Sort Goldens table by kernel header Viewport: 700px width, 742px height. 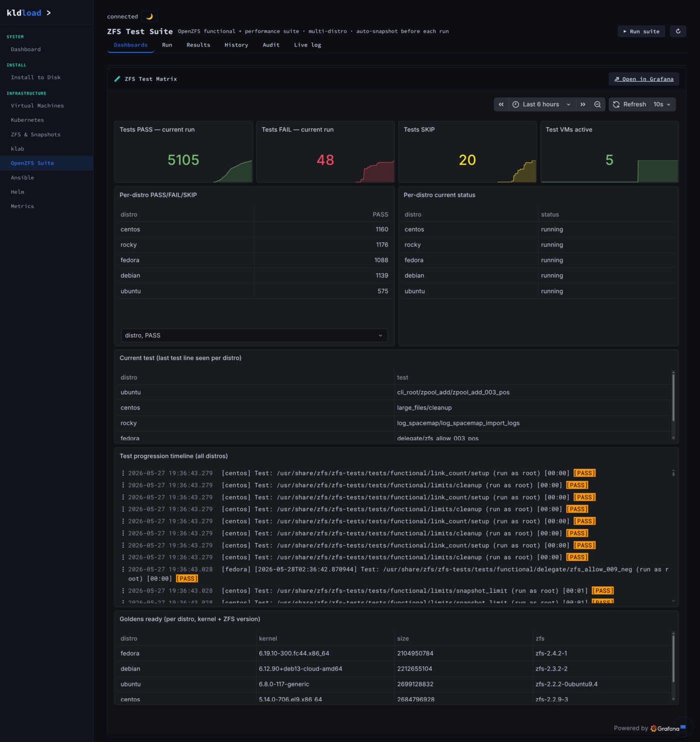[268, 639]
